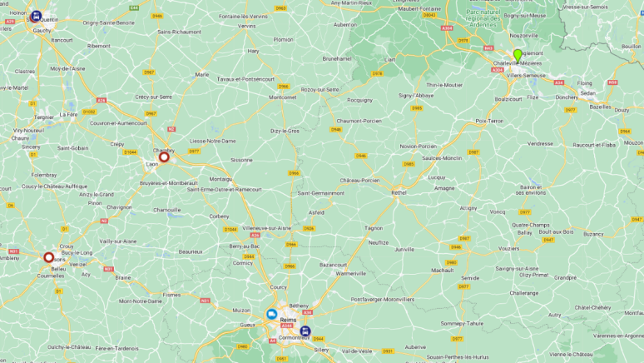
Task: Click the Vouziers town label
Action: 508,248
